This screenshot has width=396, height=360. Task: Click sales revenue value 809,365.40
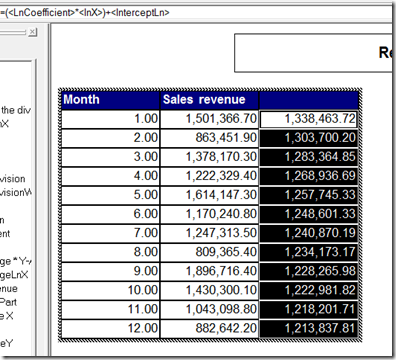click(209, 252)
